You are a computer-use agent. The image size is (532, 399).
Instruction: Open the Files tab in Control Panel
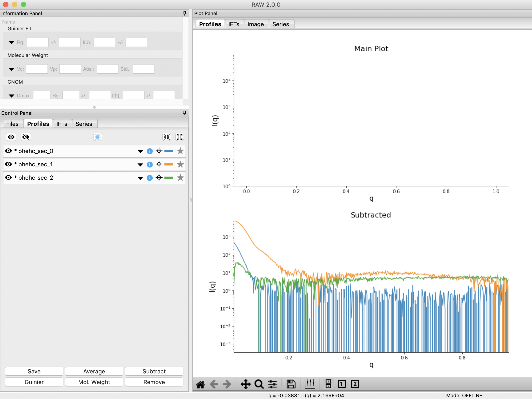(x=12, y=124)
